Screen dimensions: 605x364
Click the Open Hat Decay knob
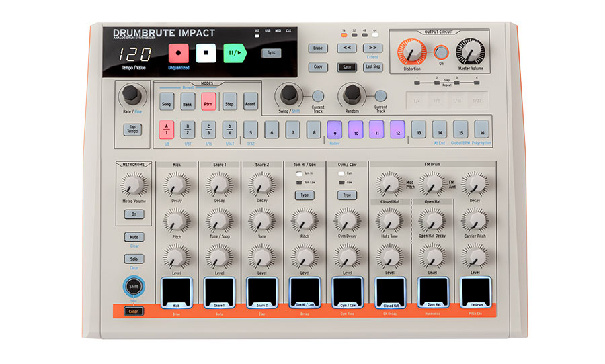(432, 220)
